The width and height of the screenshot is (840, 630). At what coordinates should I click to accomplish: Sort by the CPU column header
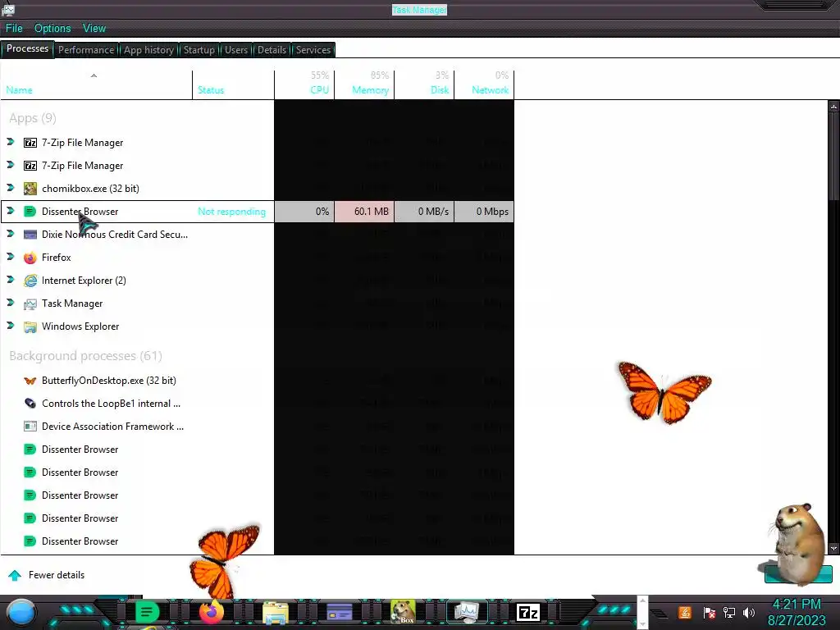click(304, 84)
